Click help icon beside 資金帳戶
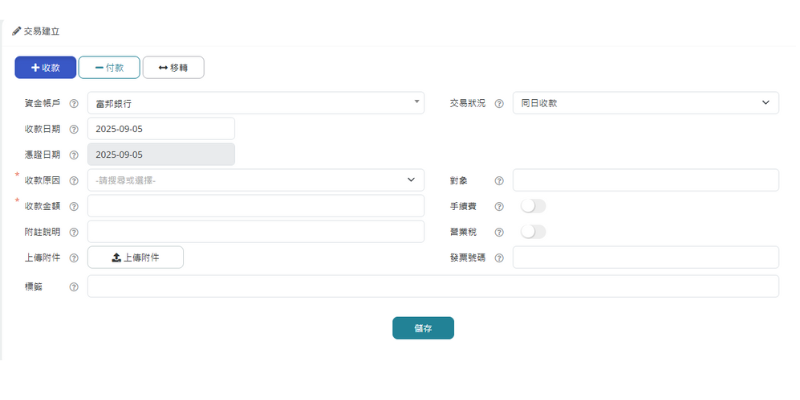The image size is (800, 400). pyautogui.click(x=74, y=103)
